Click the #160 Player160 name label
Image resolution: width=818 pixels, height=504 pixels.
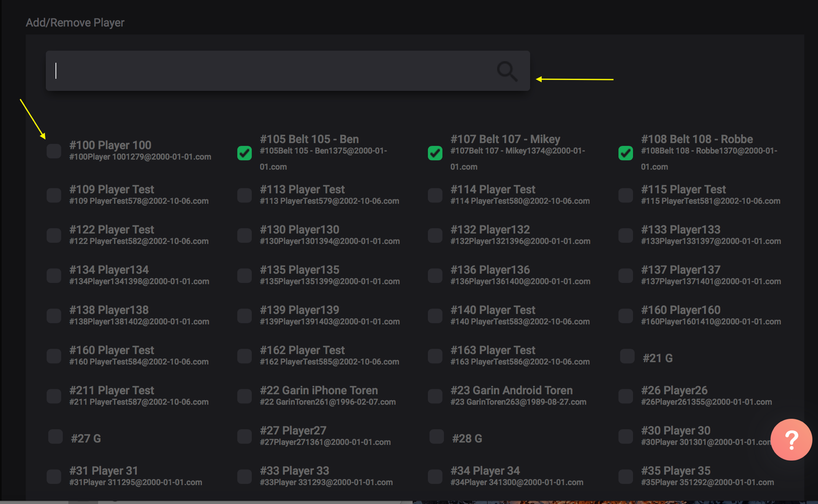pos(680,310)
